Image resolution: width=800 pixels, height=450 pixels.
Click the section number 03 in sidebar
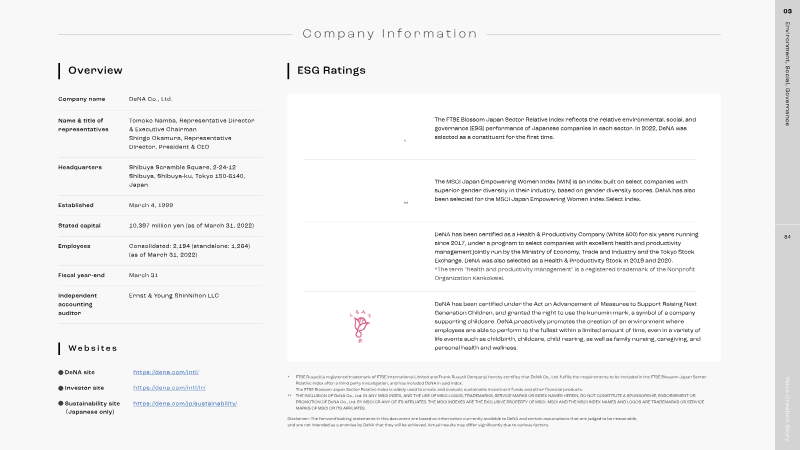[787, 11]
